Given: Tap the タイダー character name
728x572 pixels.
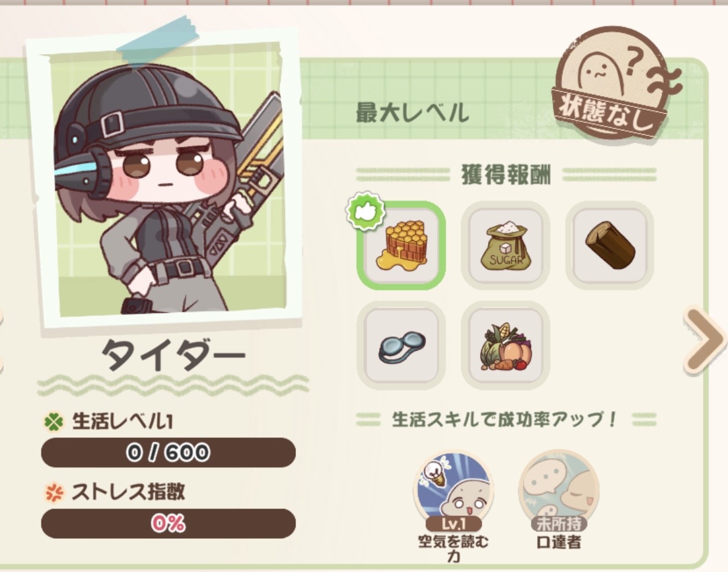Looking at the screenshot, I should click(x=174, y=356).
